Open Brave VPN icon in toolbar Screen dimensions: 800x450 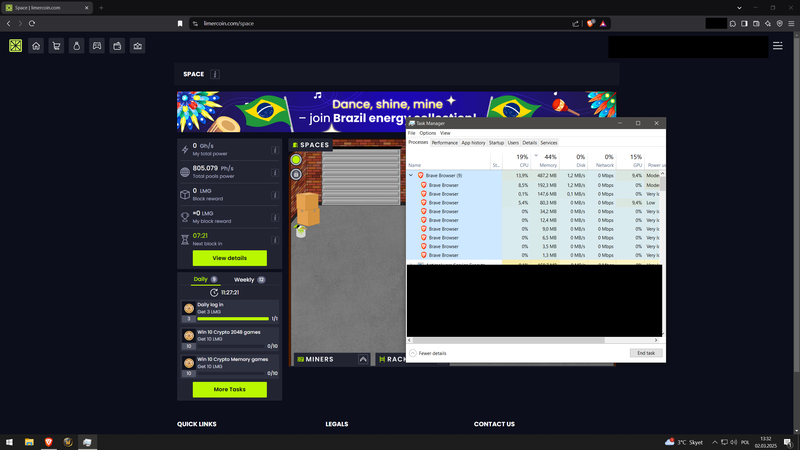[780, 23]
